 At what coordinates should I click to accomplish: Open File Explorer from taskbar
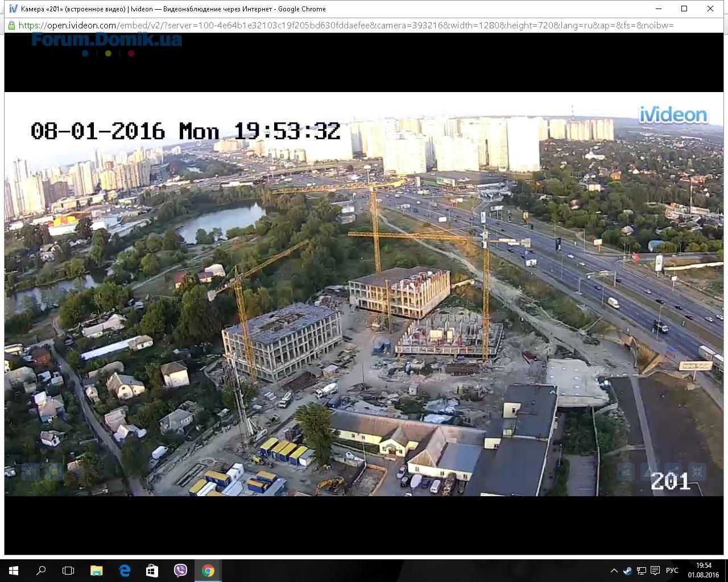tap(96, 571)
